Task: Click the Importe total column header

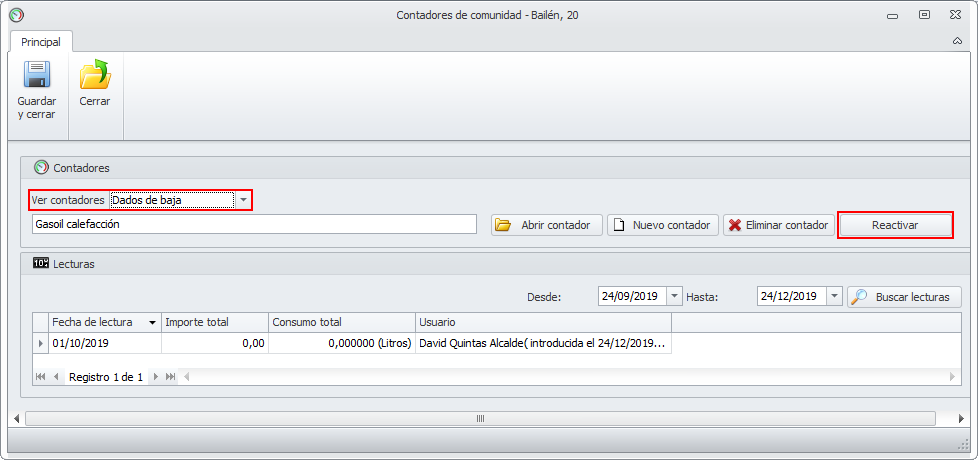Action: pos(215,322)
